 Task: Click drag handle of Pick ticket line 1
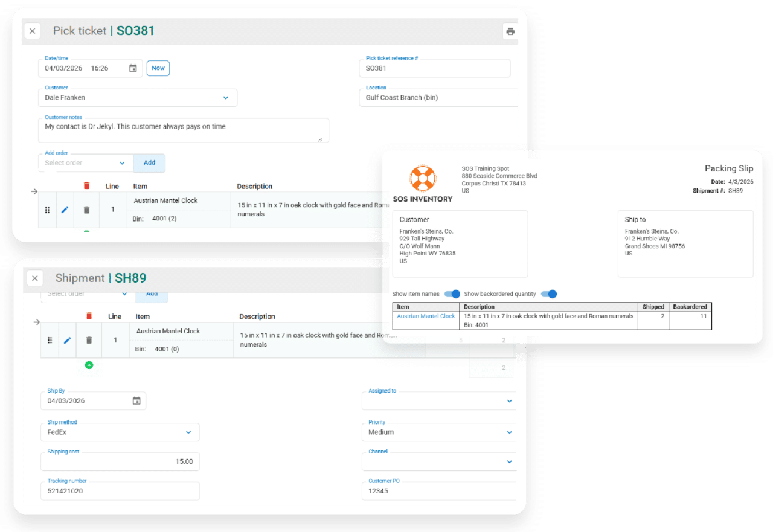pos(47,210)
